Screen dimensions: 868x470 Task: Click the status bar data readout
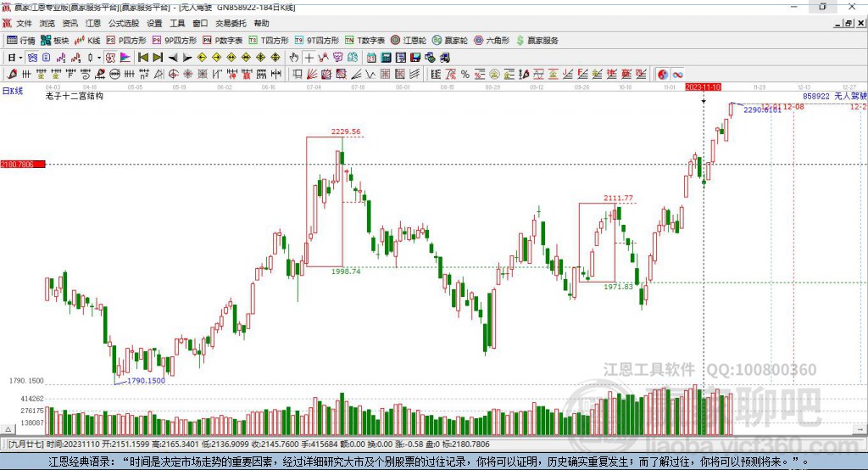point(248,445)
